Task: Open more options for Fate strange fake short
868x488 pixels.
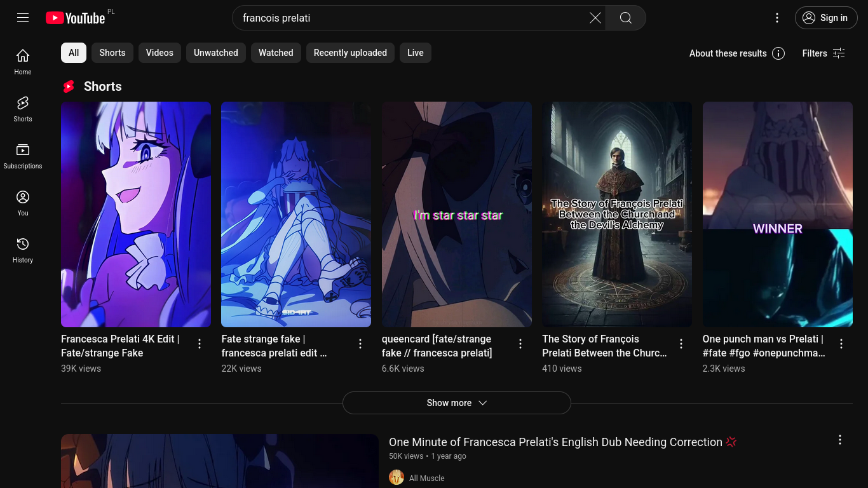Action: tap(360, 344)
